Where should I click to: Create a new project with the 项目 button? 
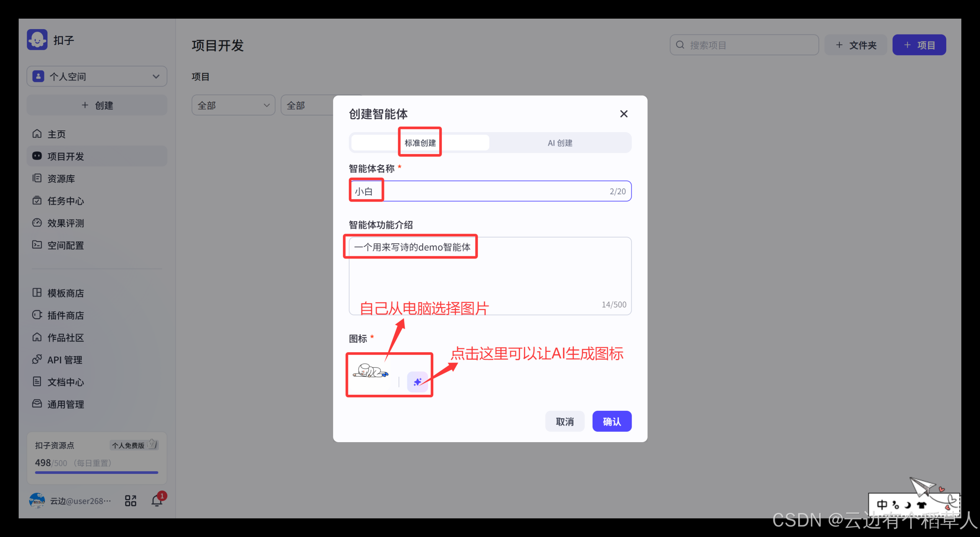click(x=919, y=45)
